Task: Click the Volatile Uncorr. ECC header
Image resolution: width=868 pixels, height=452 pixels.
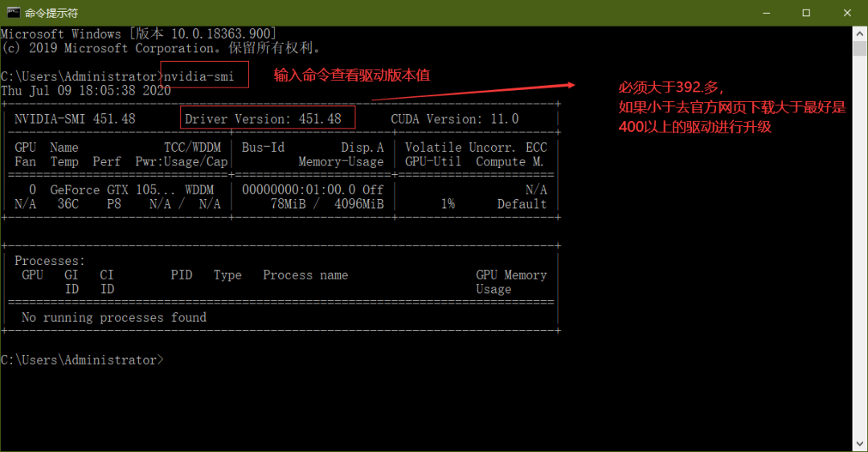Action: tap(476, 147)
